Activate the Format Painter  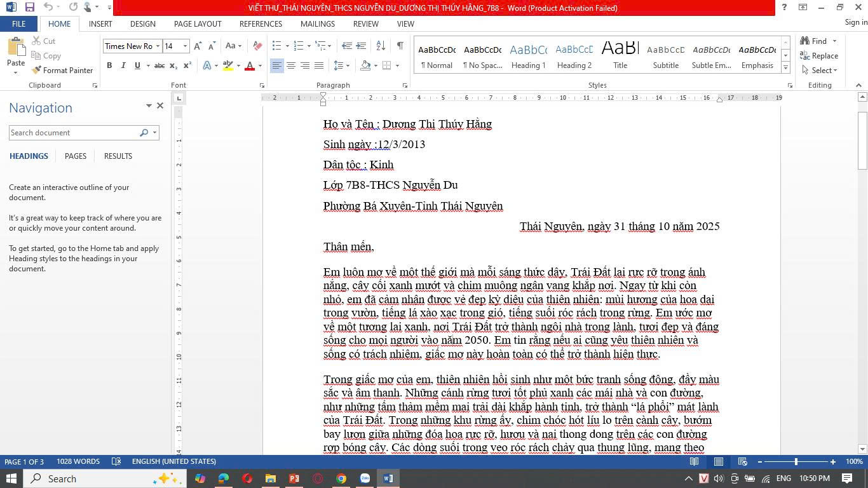[62, 70]
